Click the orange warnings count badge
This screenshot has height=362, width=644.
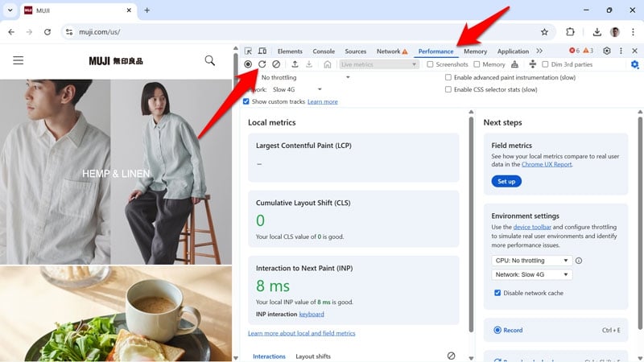[x=588, y=51]
